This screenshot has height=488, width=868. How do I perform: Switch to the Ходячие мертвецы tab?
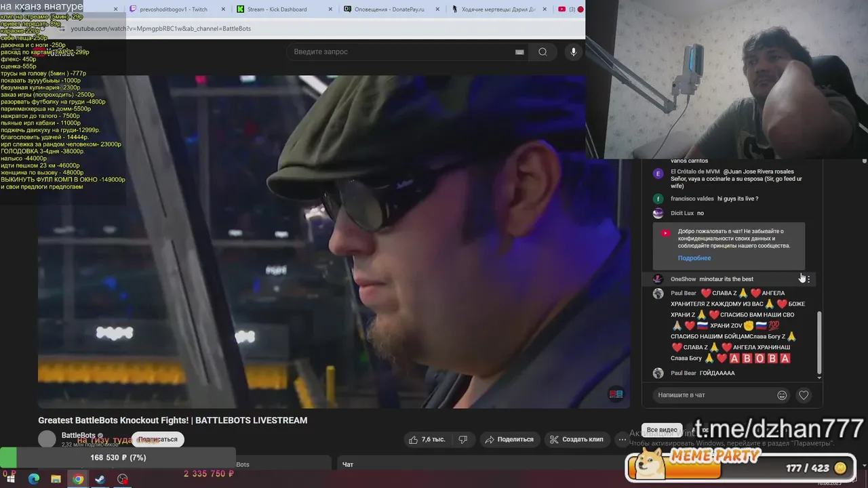pyautogui.click(x=498, y=9)
